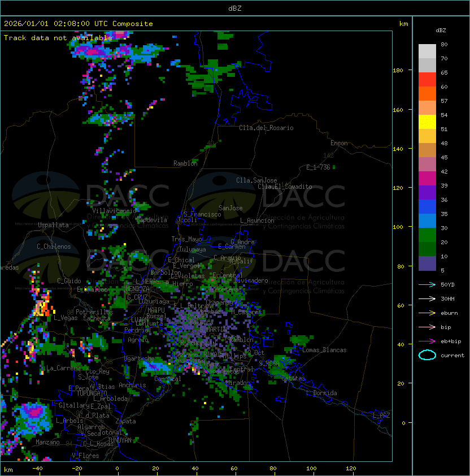Viewport: 470px width, 476px height.
Task: Click the 'Clla.SanJose' place label
Action: coord(256,180)
